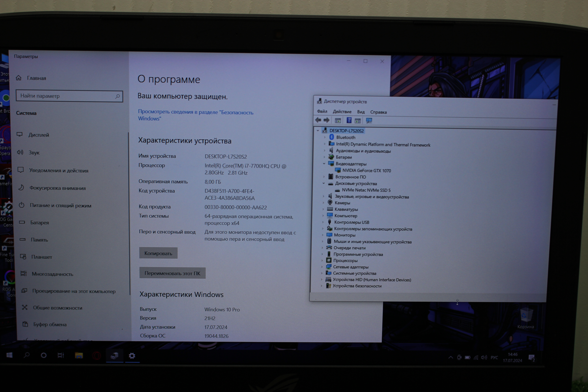Open the Действие menu
The width and height of the screenshot is (588, 392).
pos(342,112)
